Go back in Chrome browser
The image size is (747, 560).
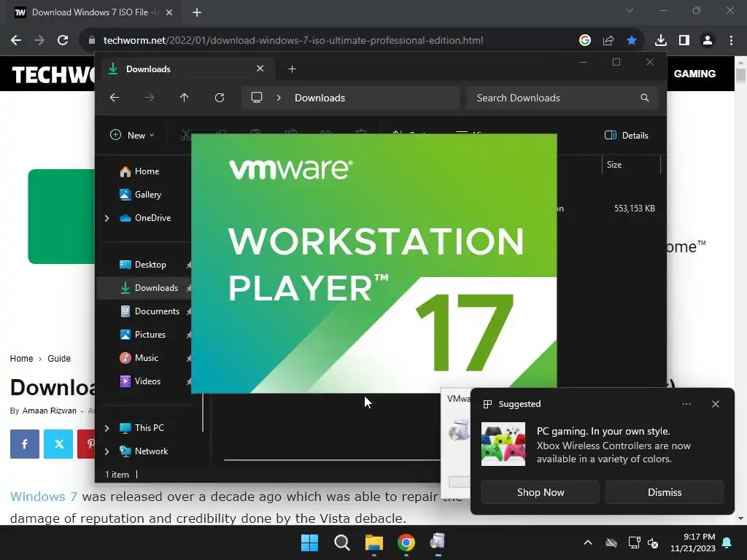coord(16,41)
